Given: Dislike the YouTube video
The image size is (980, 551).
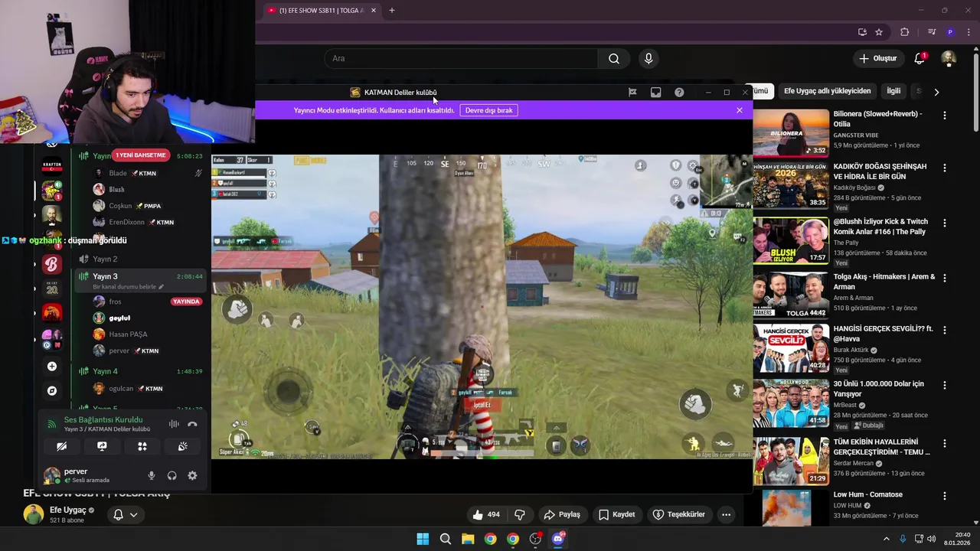Looking at the screenshot, I should (x=520, y=514).
